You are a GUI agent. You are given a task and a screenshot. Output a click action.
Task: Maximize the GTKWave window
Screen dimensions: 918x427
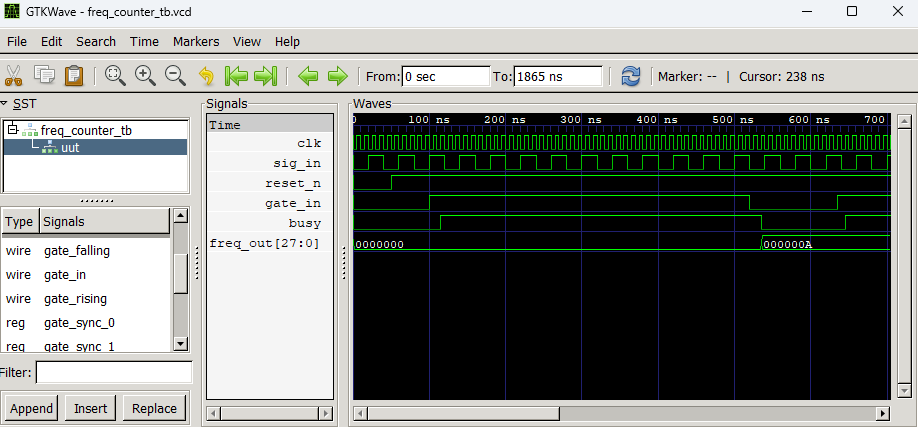pyautogui.click(x=852, y=11)
